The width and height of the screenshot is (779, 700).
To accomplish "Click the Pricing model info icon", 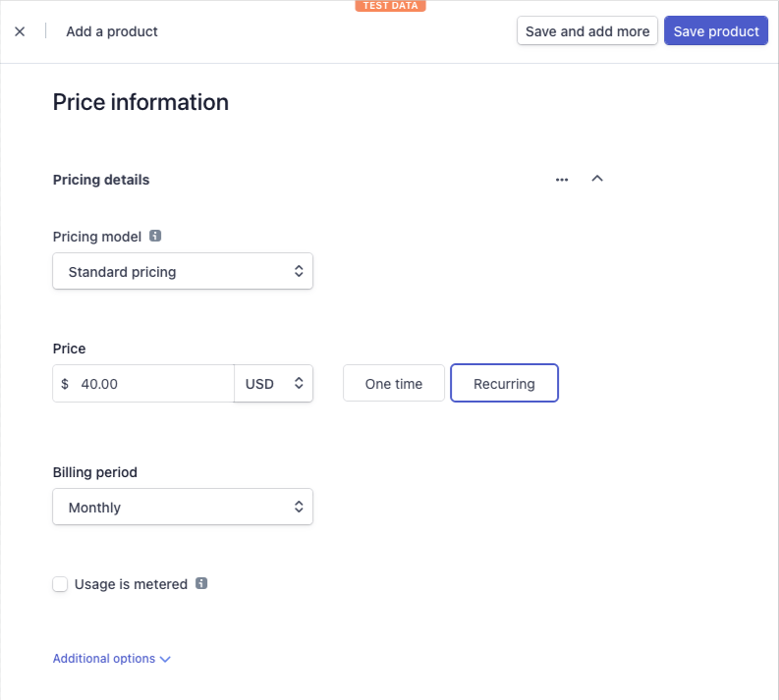I will point(155,236).
